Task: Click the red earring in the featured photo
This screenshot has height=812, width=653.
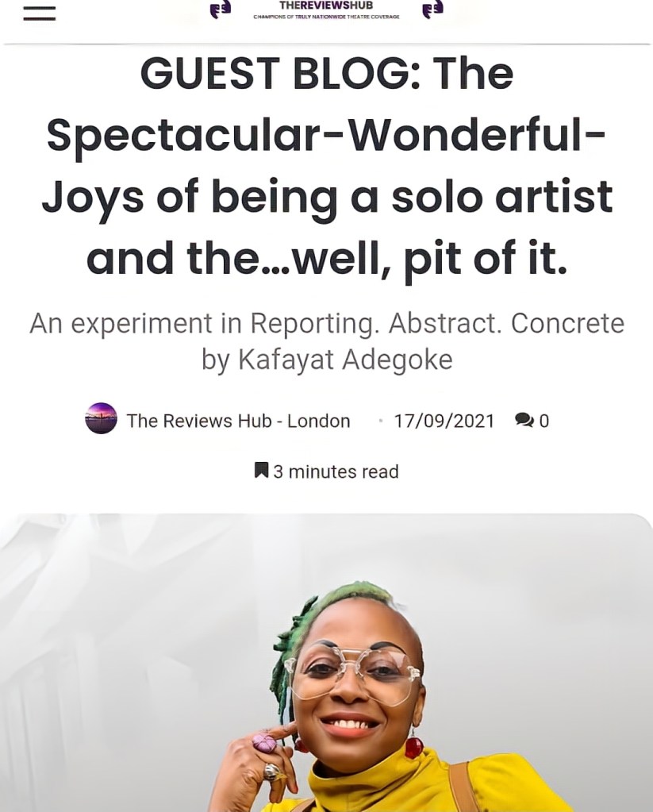Action: click(413, 747)
